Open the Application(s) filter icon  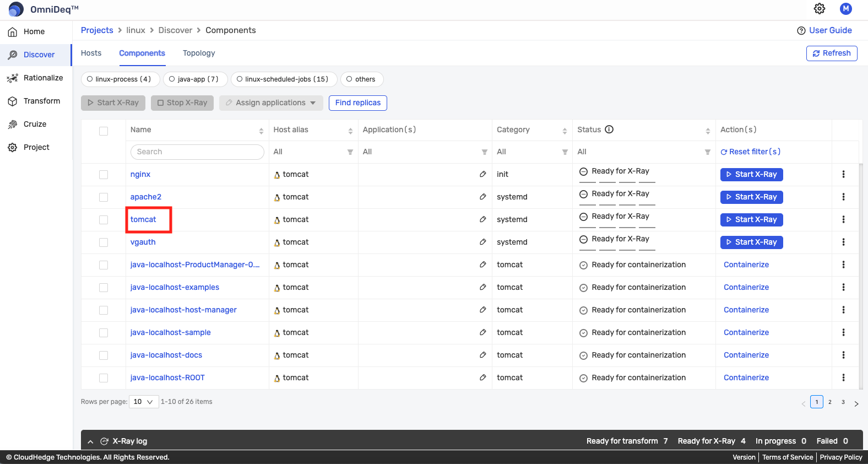point(485,152)
